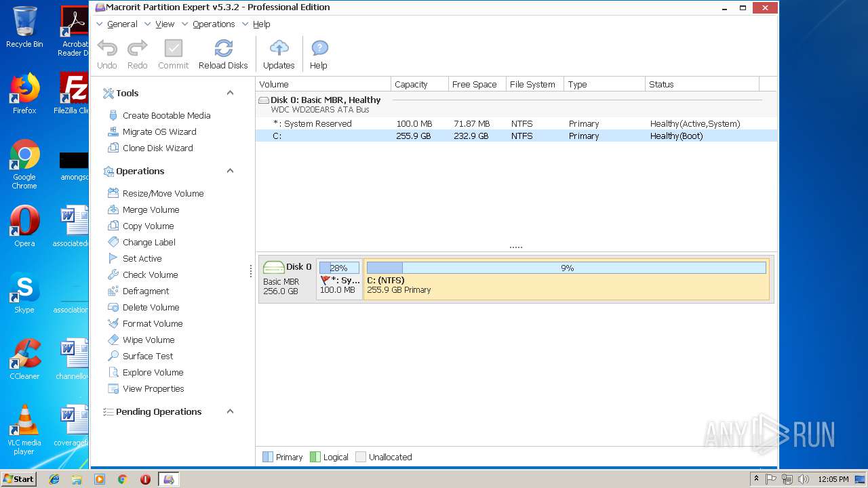
Task: Click View Properties link text
Action: [153, 388]
